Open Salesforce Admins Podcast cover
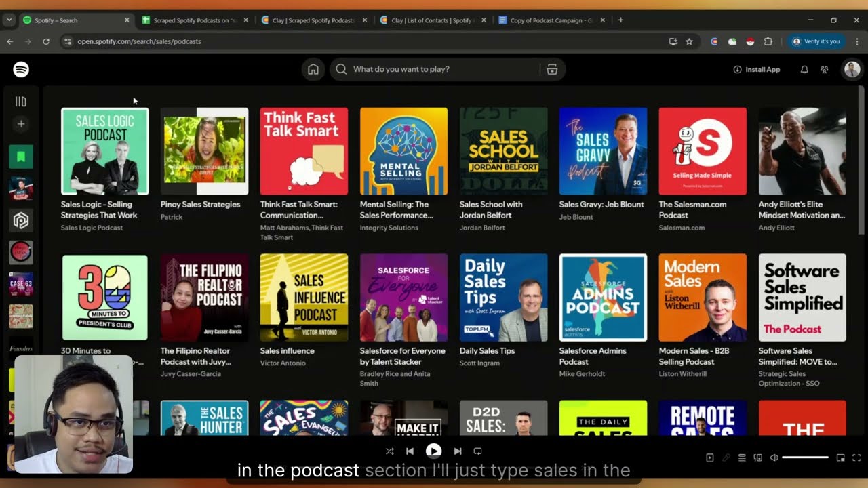The image size is (868, 488). click(603, 298)
